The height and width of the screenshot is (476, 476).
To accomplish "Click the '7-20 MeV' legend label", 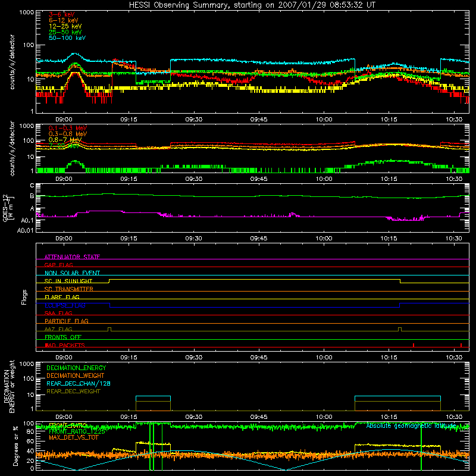I will point(64,146).
